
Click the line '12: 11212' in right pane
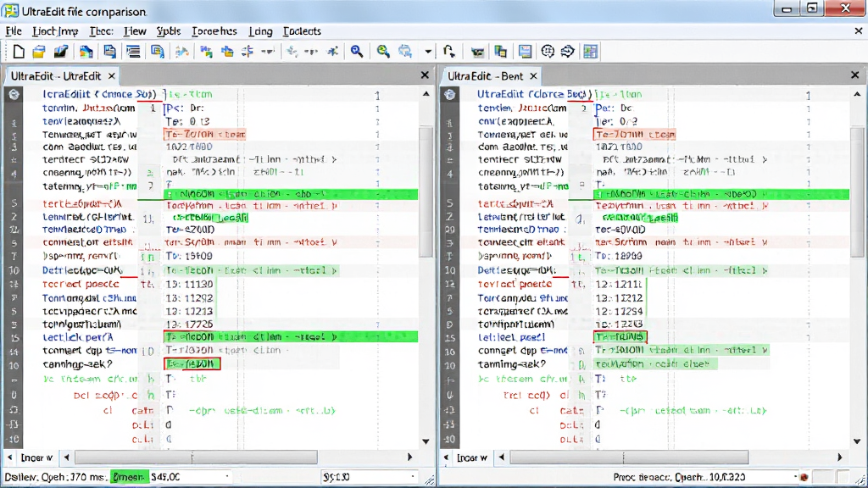619,297
